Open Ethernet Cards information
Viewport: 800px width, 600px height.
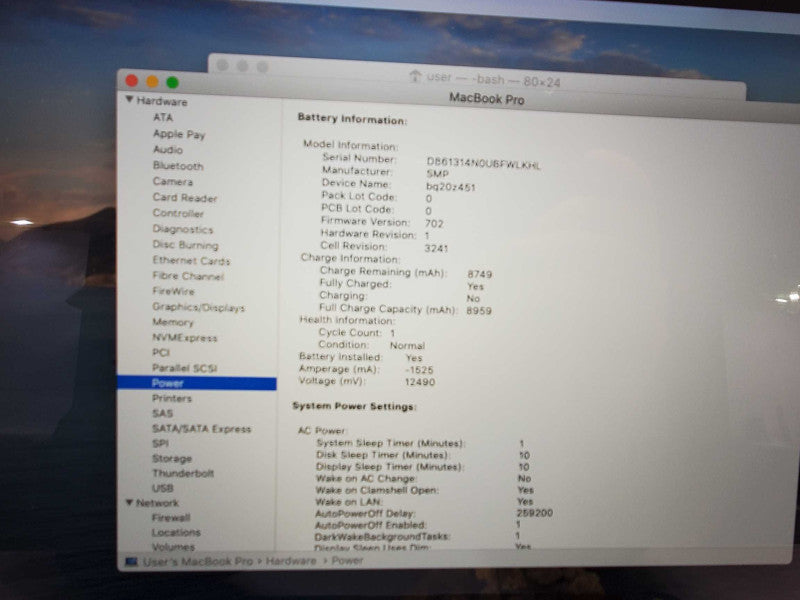click(191, 261)
